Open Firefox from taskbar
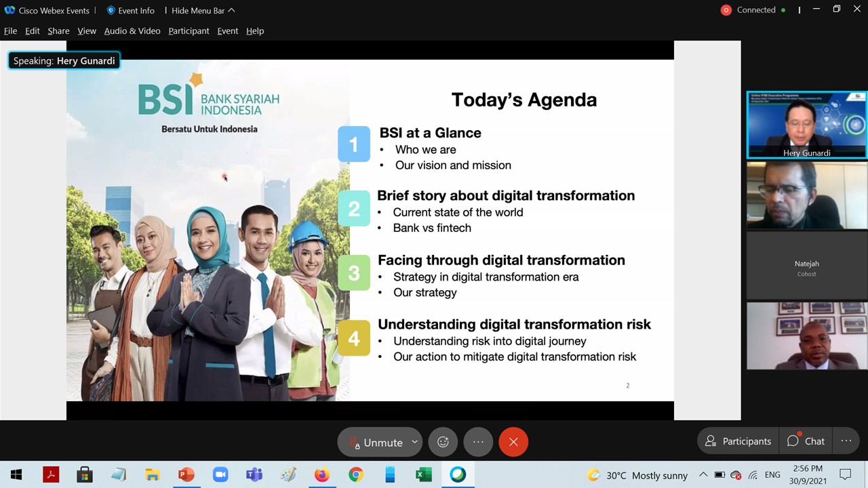The image size is (868, 488). [x=322, y=475]
